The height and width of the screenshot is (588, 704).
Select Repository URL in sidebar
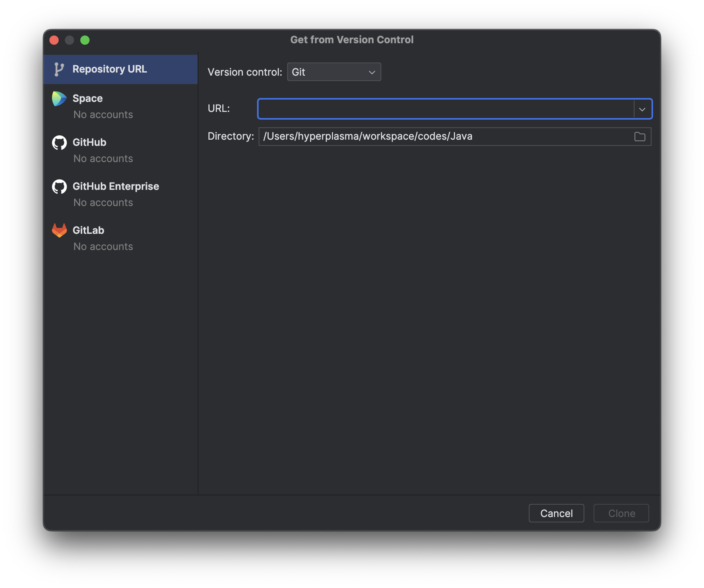[120, 69]
